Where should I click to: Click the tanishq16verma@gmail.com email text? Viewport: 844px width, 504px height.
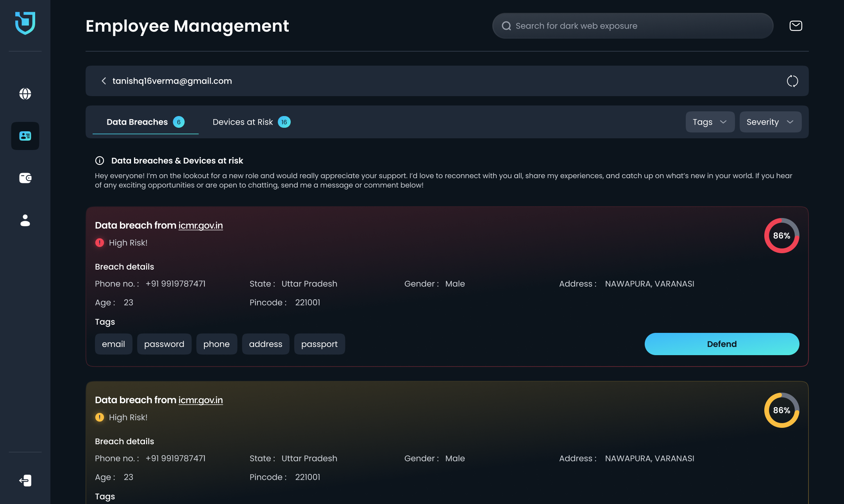coord(172,81)
